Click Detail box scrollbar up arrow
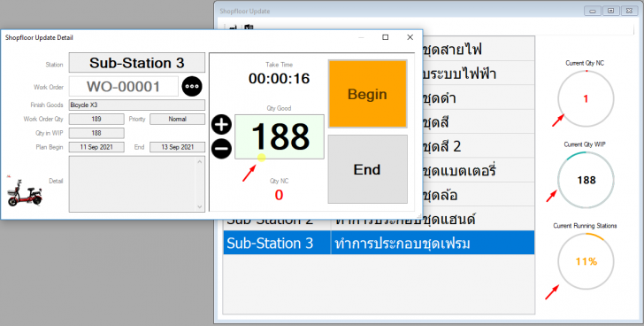Image resolution: width=644 pixels, height=326 pixels. coord(200,161)
